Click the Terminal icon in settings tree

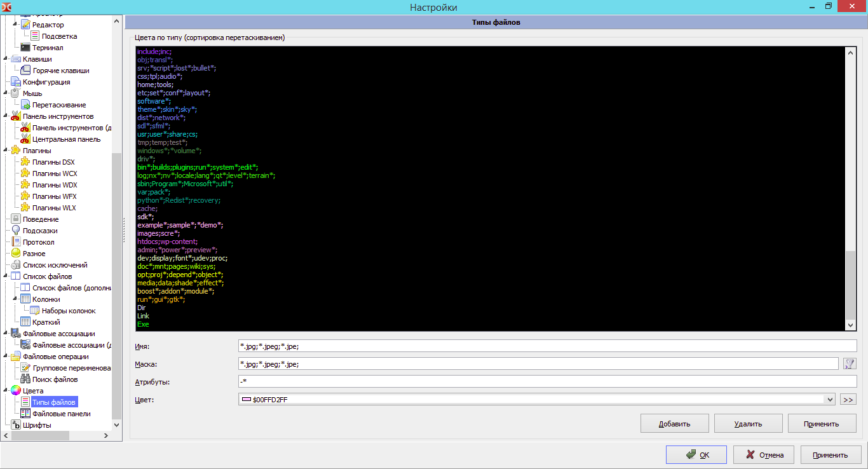point(25,48)
